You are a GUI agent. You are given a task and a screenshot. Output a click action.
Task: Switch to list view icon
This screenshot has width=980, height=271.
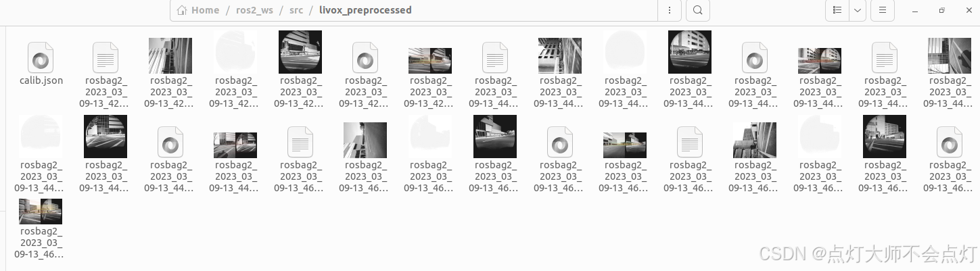pos(837,10)
